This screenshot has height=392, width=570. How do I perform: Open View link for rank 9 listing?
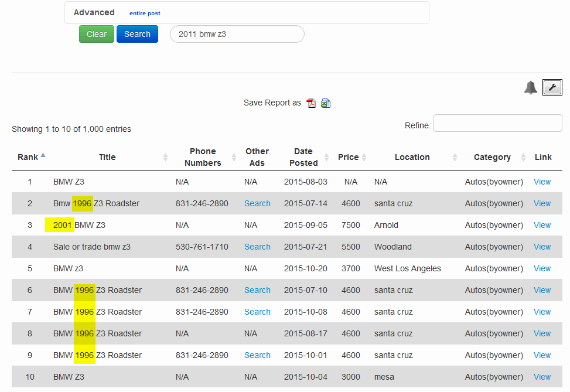542,355
